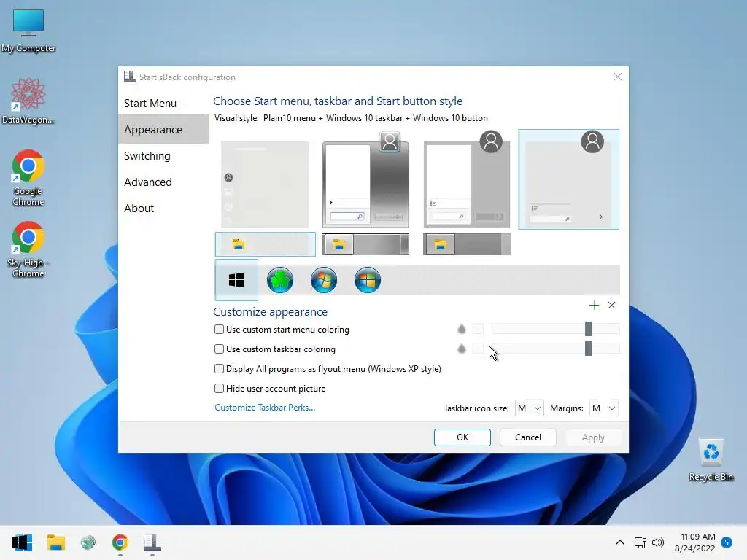Open the Windows Start button on taskbar
The image size is (747, 560).
22,542
